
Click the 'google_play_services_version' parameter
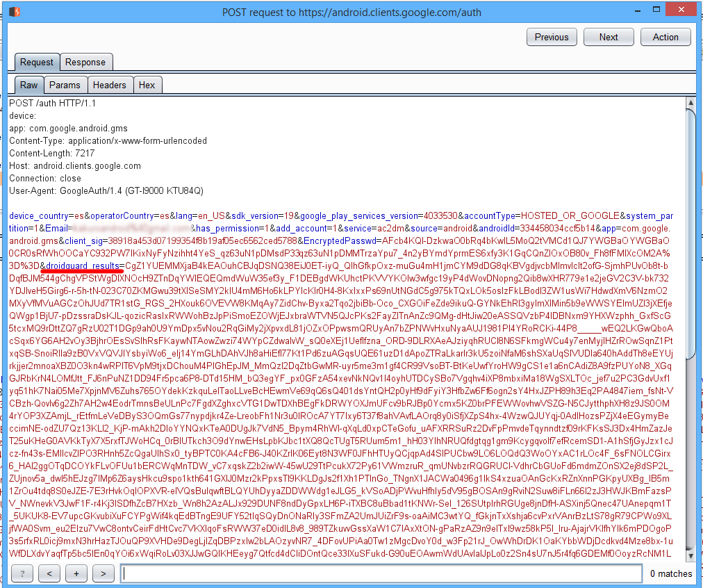click(x=359, y=216)
